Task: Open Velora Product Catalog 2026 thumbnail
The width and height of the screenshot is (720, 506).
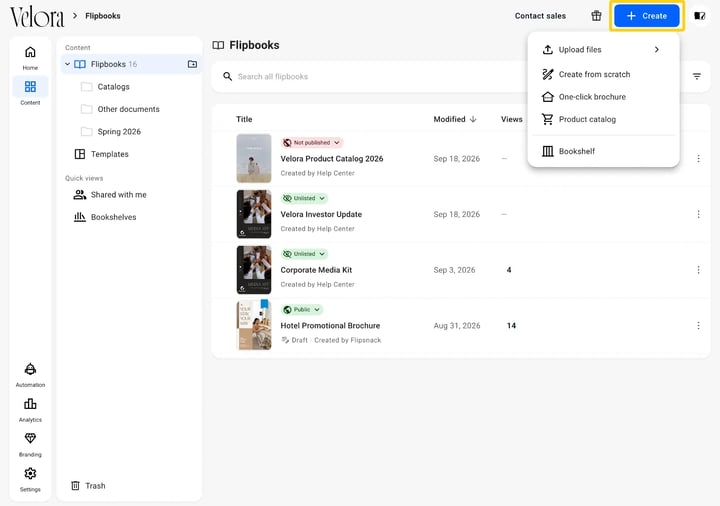Action: click(x=254, y=158)
